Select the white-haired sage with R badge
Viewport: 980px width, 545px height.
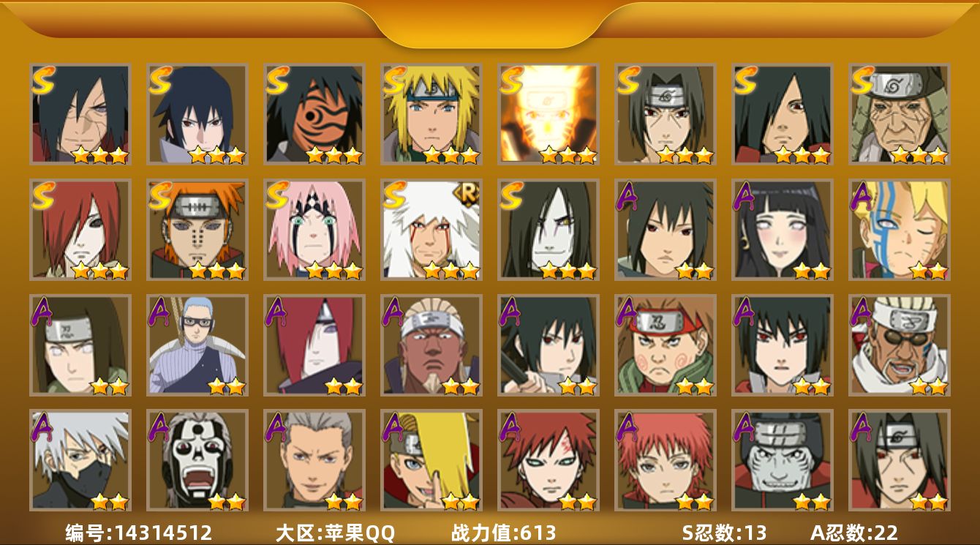tap(431, 229)
